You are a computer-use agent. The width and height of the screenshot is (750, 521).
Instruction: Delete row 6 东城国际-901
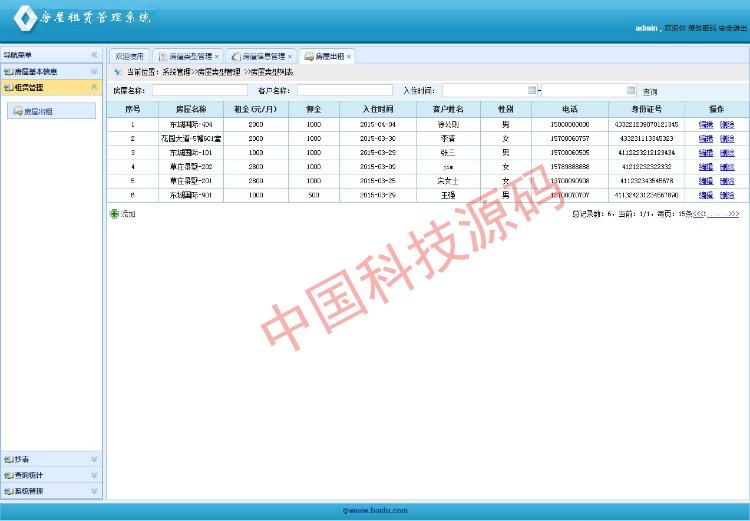pyautogui.click(x=727, y=195)
